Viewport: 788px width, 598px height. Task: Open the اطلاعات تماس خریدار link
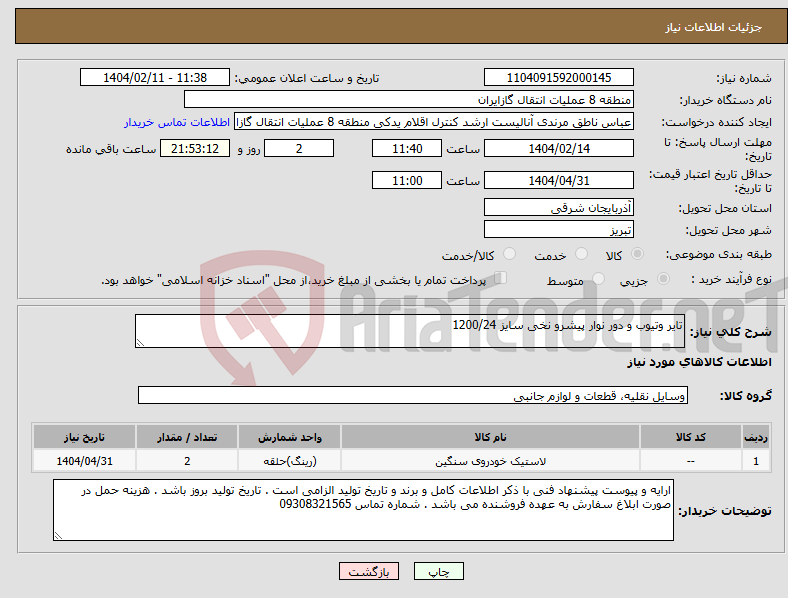[x=177, y=122]
